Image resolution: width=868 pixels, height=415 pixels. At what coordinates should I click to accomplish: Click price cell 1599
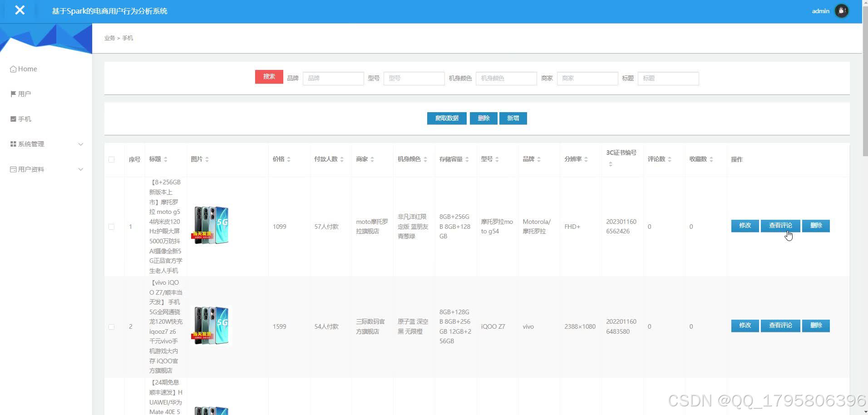280,326
